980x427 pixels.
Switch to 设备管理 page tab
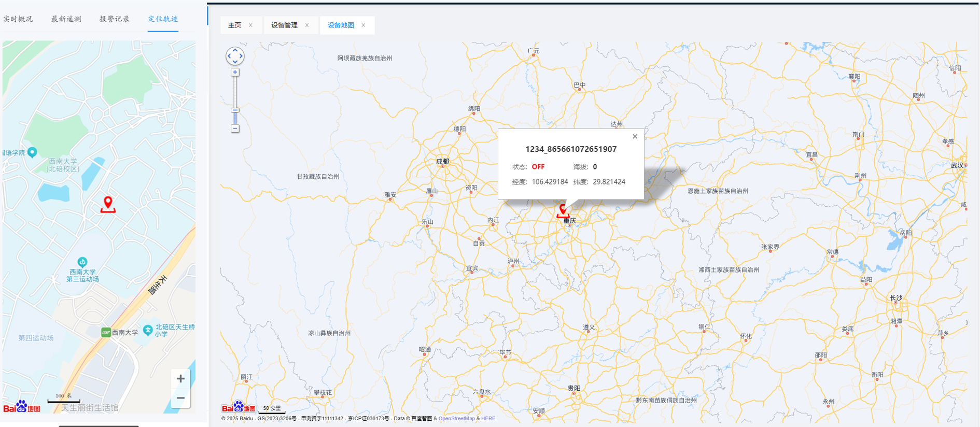pos(284,25)
